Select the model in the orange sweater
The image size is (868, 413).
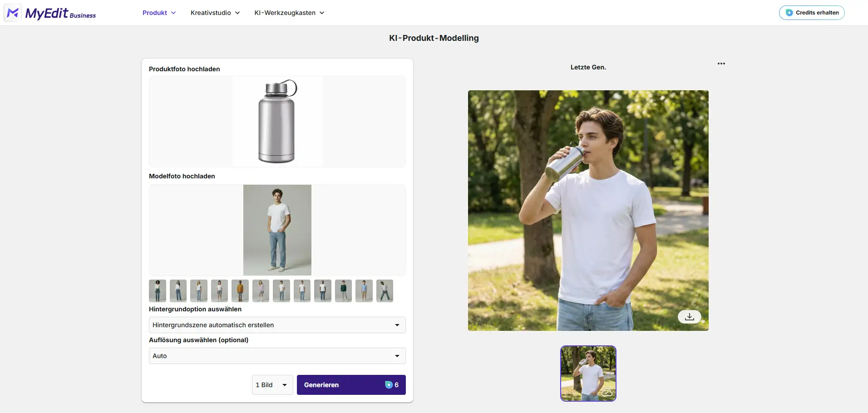pos(240,291)
